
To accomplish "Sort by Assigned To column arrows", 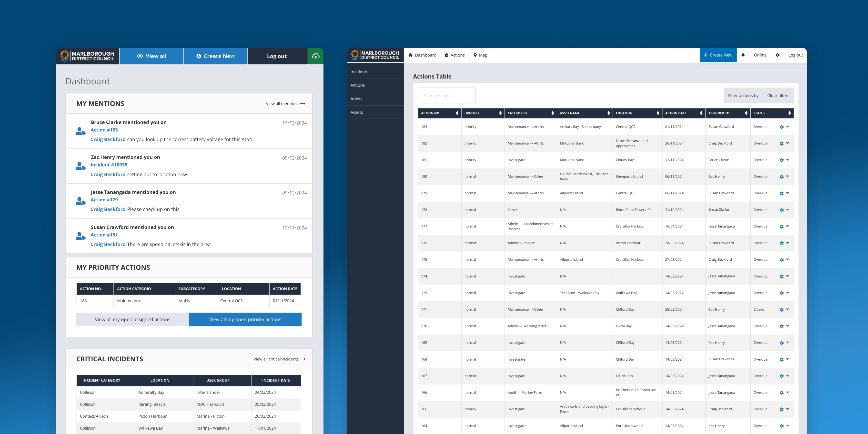I will 746,113.
